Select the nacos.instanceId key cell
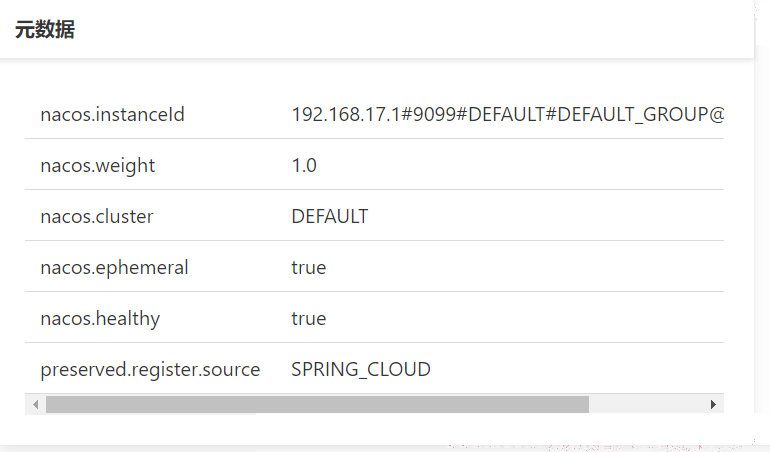The height and width of the screenshot is (452, 770). tap(112, 114)
